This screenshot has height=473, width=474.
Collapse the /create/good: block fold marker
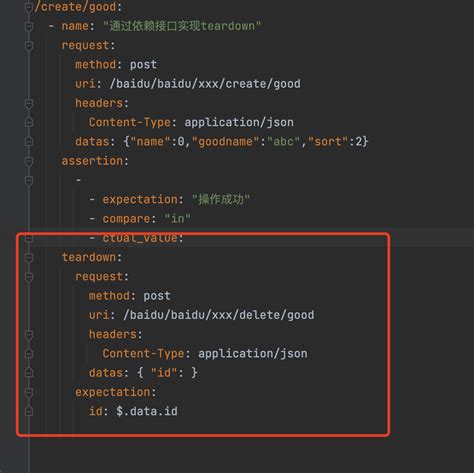[29, 7]
